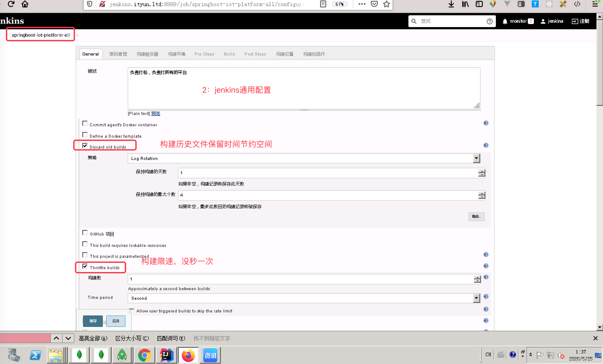
Task: Switch to the 构建后操作 tab
Action: (314, 54)
